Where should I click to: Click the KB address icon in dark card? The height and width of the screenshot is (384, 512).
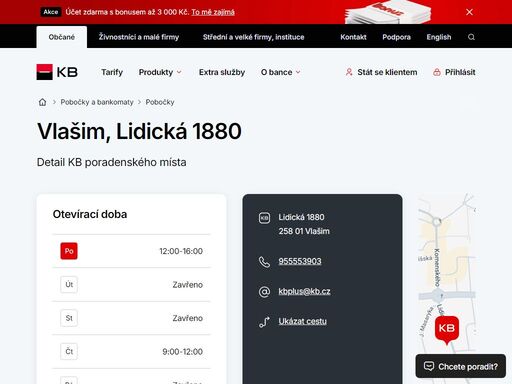pos(264,218)
